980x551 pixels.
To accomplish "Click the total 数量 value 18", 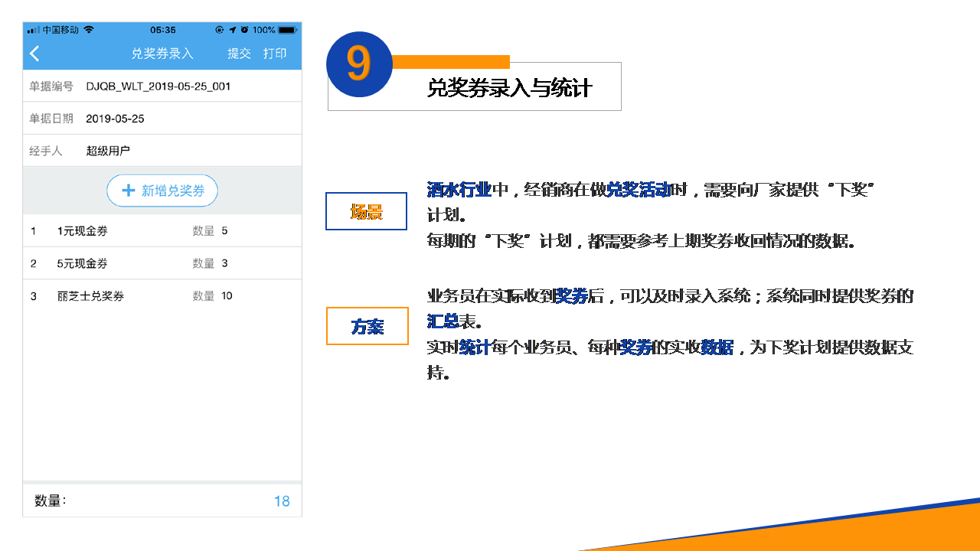I will coord(282,501).
